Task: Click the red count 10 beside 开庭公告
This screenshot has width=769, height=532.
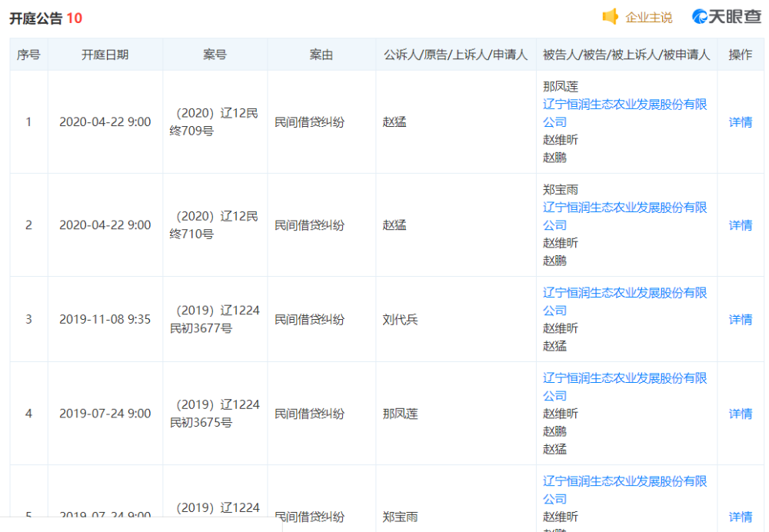Action: (74, 18)
